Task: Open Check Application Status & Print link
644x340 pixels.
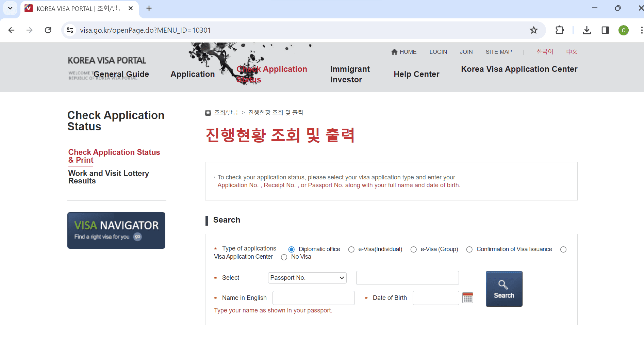Action: click(x=114, y=156)
